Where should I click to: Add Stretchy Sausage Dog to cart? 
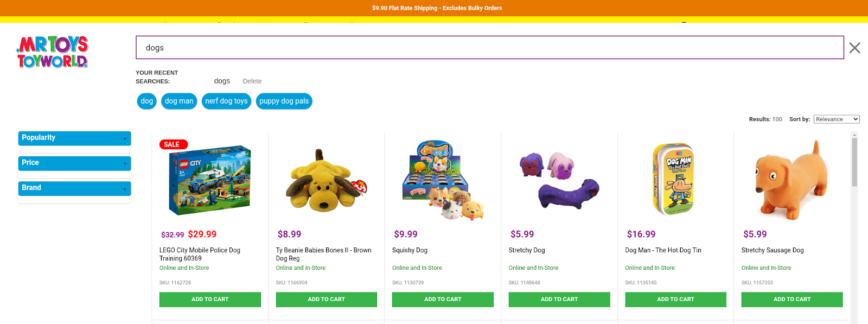pos(792,299)
